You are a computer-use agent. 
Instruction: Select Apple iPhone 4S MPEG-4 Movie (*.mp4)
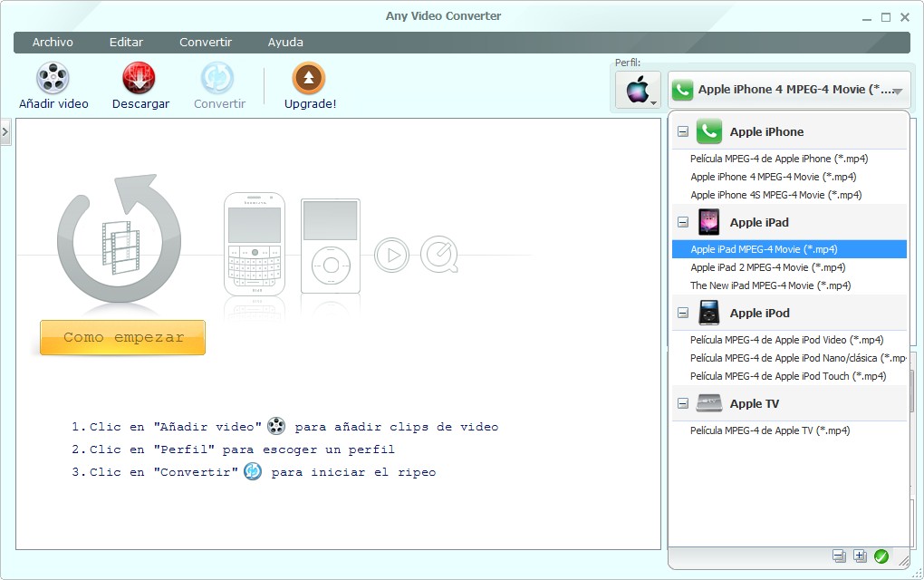pos(789,195)
